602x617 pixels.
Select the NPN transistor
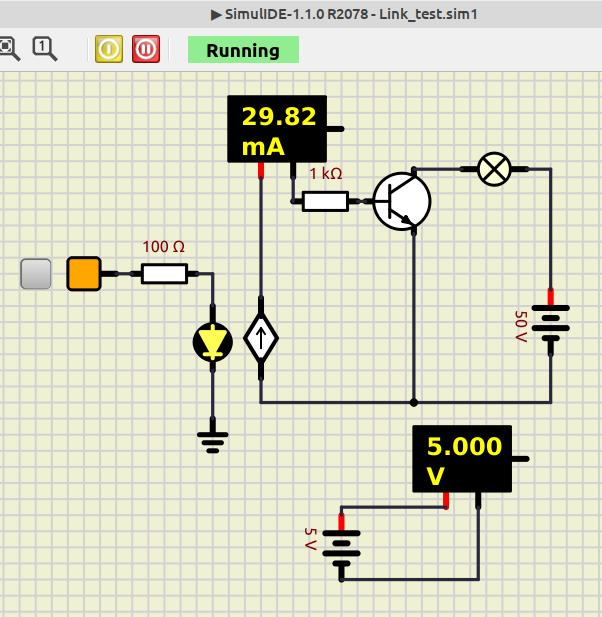point(402,200)
